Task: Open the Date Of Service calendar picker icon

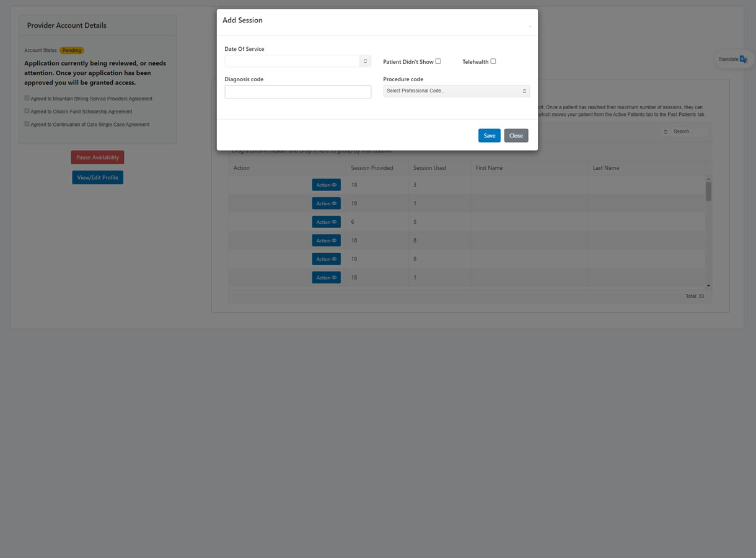Action: 365,61
